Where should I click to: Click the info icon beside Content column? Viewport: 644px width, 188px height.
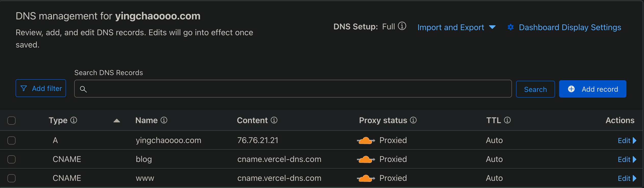pos(274,120)
